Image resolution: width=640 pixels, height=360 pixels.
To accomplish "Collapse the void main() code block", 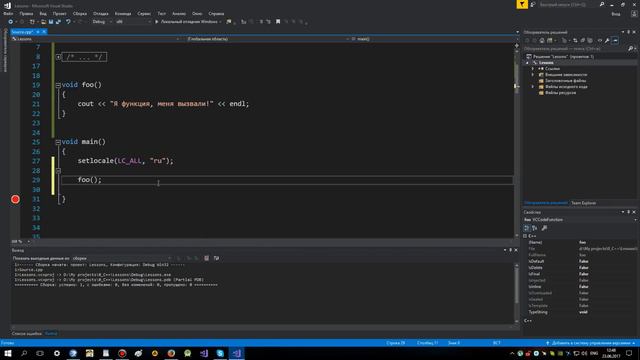I will point(58,142).
